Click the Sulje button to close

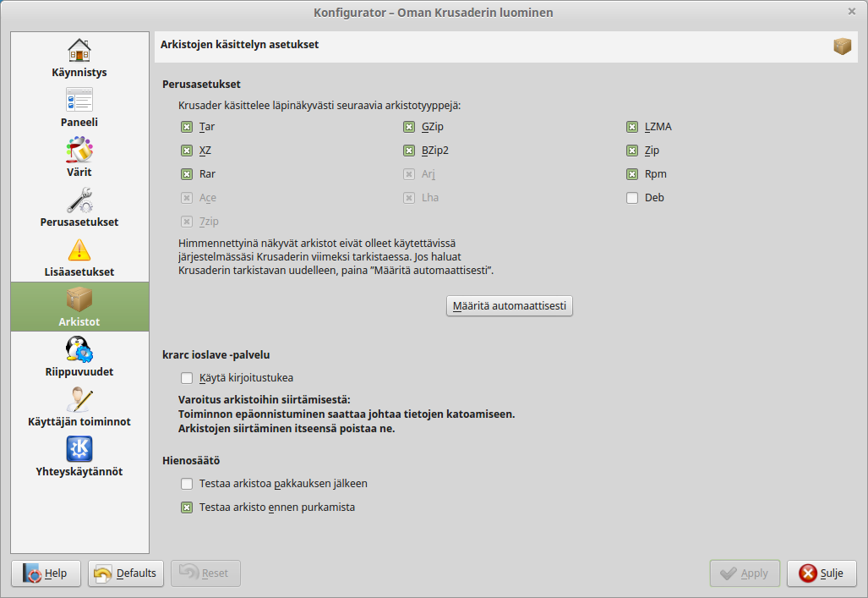[822, 573]
